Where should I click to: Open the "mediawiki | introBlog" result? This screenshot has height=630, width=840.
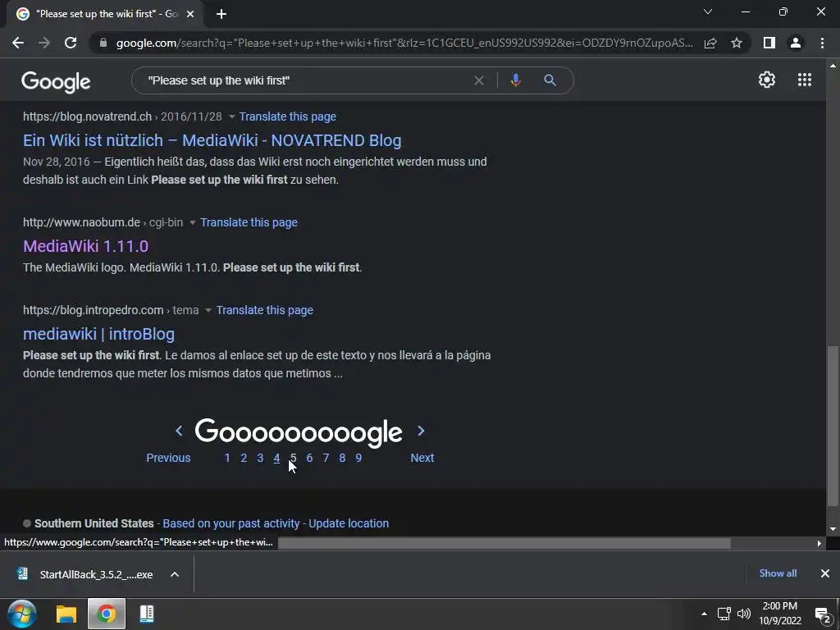98,334
